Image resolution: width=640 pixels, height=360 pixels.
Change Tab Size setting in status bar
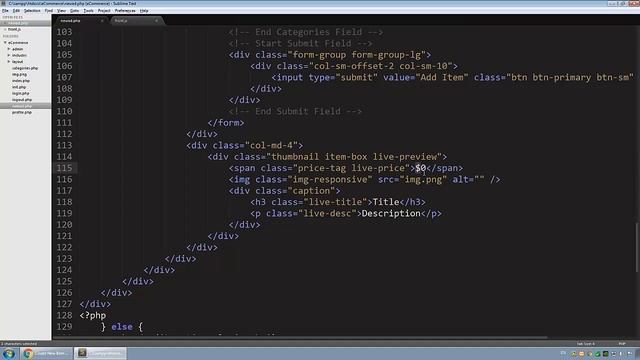[x=586, y=344]
